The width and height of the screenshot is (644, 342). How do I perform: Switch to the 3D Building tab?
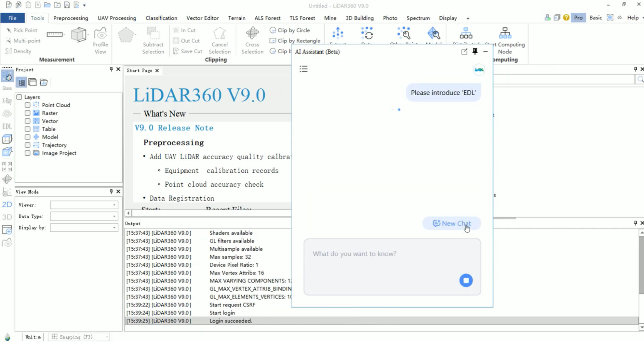359,18
